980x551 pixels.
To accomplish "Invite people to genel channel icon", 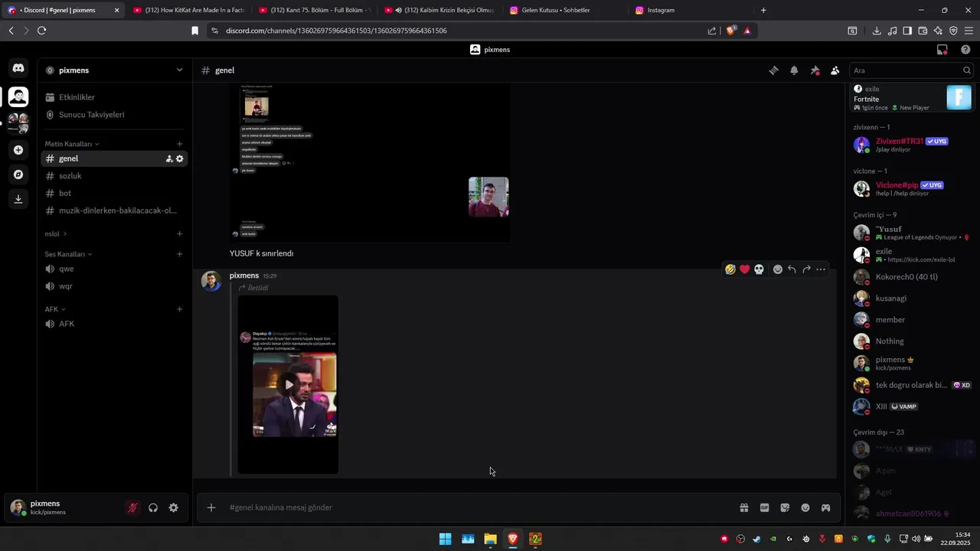I will (169, 159).
